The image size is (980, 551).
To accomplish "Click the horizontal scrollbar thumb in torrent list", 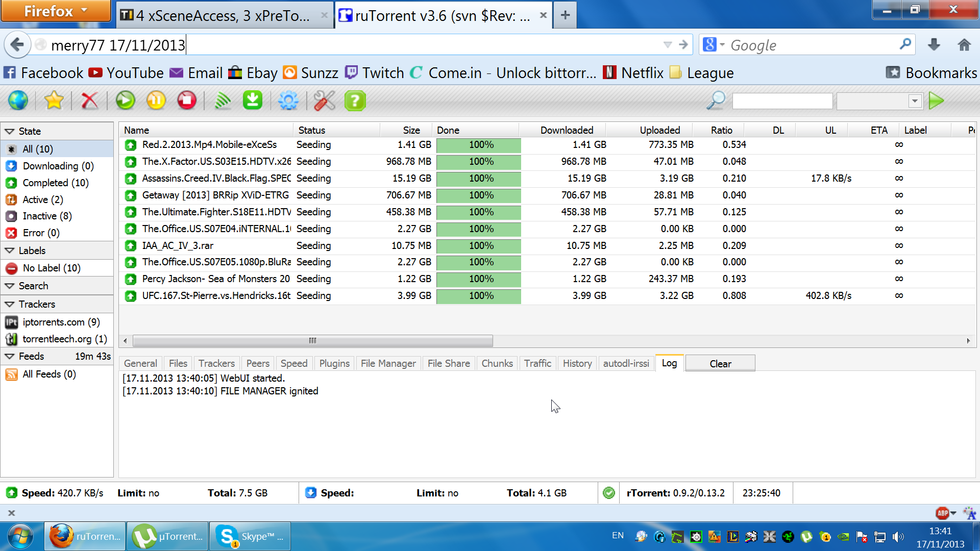I will click(x=312, y=340).
